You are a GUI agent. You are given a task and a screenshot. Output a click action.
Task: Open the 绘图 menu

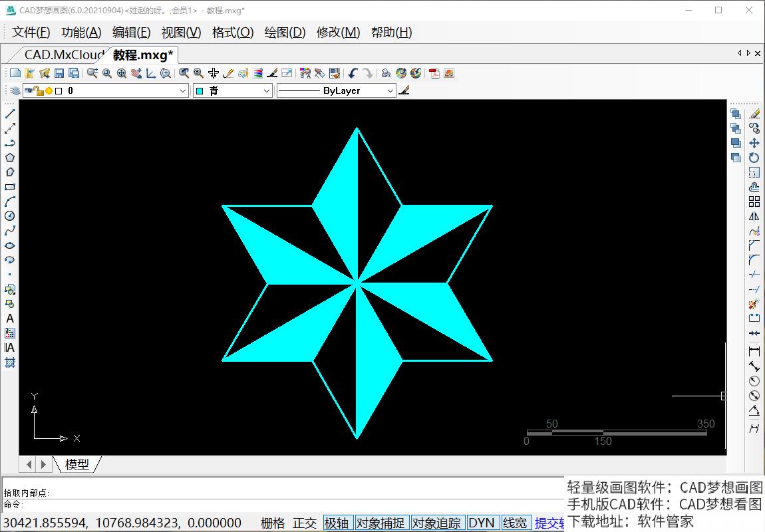pos(284,32)
